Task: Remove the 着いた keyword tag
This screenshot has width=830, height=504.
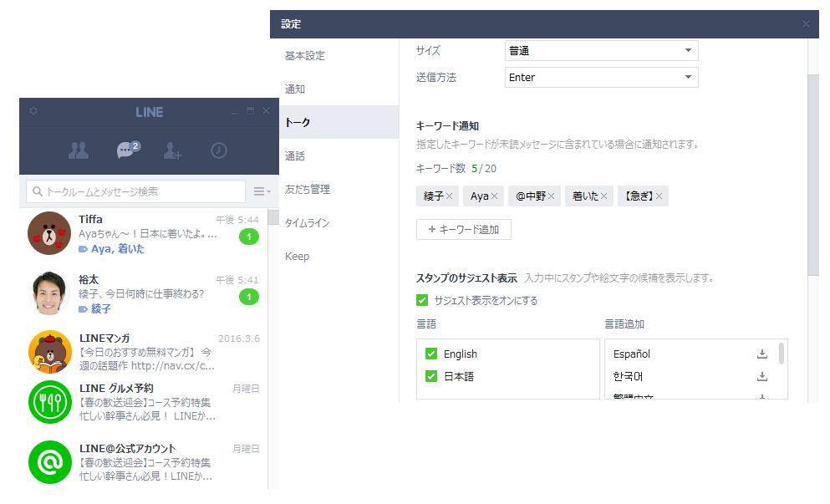Action: coord(603,196)
